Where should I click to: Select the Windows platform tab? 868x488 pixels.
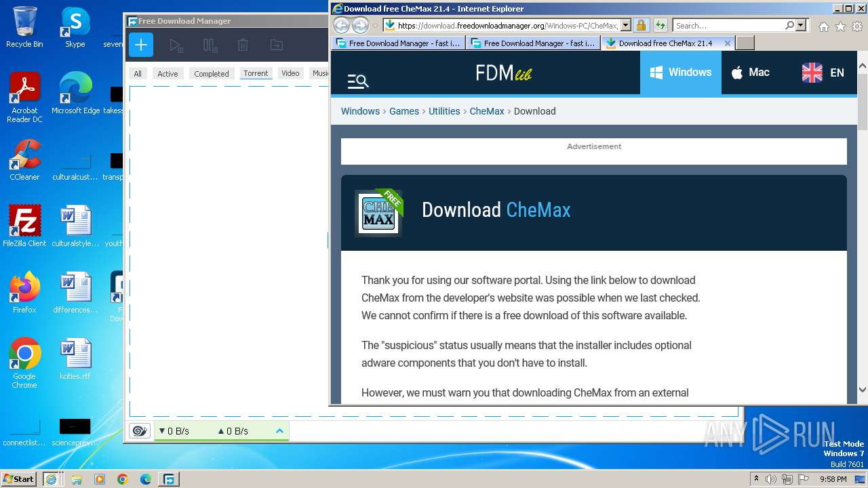[680, 73]
